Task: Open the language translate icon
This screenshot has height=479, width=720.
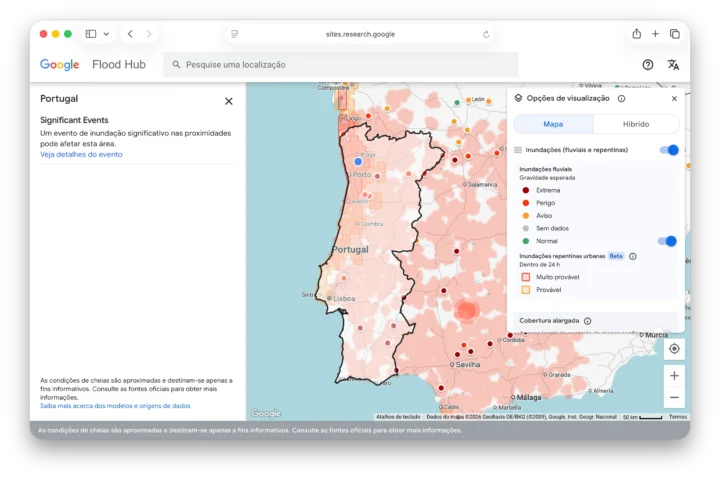Action: tap(673, 64)
